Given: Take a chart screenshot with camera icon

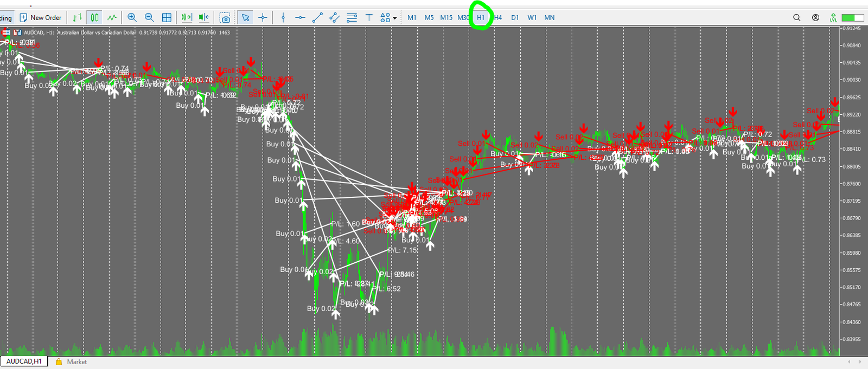Looking at the screenshot, I should 225,17.
